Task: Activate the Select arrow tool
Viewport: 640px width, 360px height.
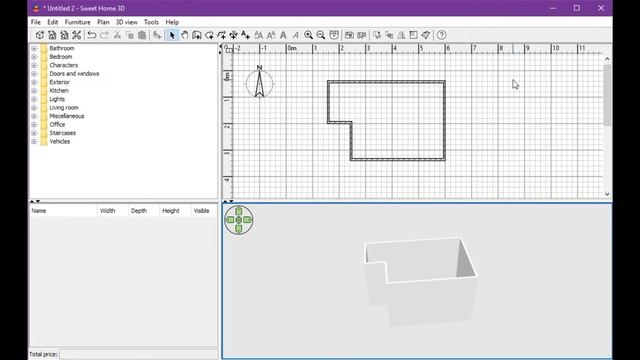Action: click(172, 35)
